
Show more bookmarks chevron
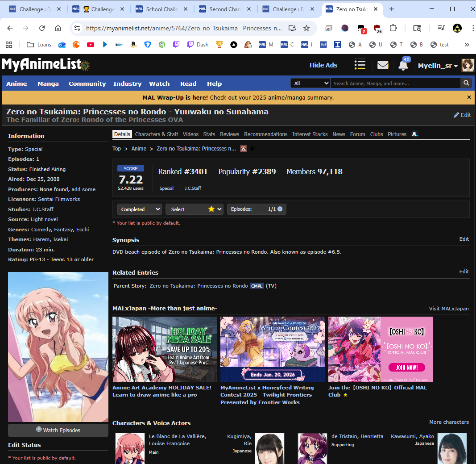[467, 45]
